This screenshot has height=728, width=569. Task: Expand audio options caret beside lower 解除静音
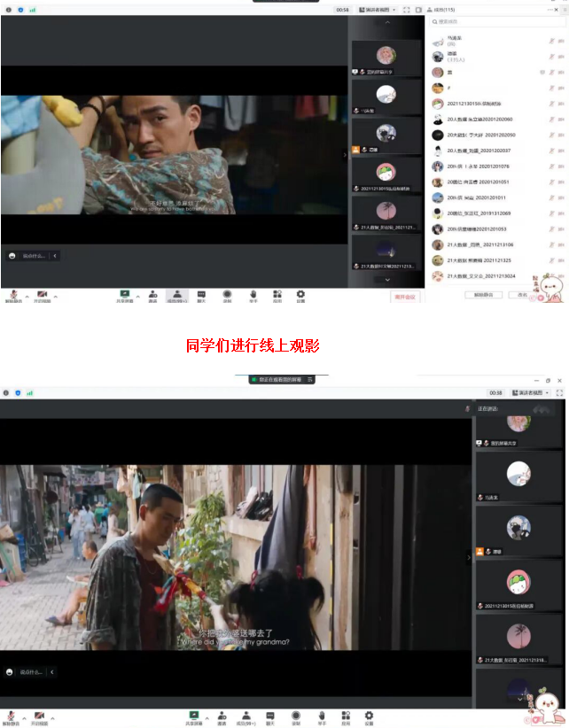(24, 718)
